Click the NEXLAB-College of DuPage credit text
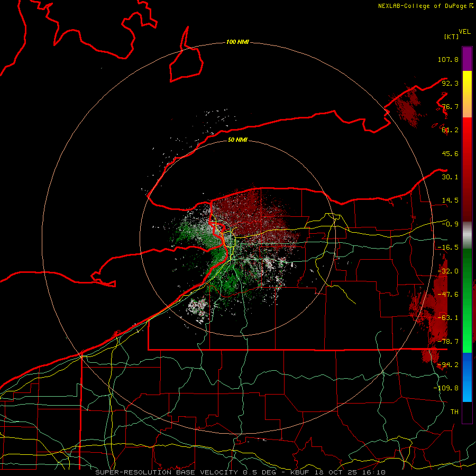 coord(425,6)
